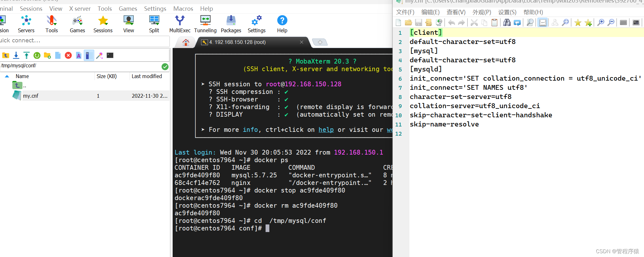Open Settings gears icon in toolbar
This screenshot has width=644, height=257.
coord(256,24)
